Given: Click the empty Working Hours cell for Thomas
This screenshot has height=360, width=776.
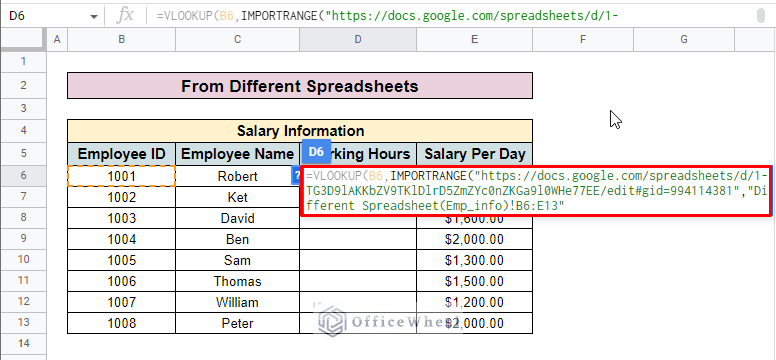Looking at the screenshot, I should [x=358, y=281].
